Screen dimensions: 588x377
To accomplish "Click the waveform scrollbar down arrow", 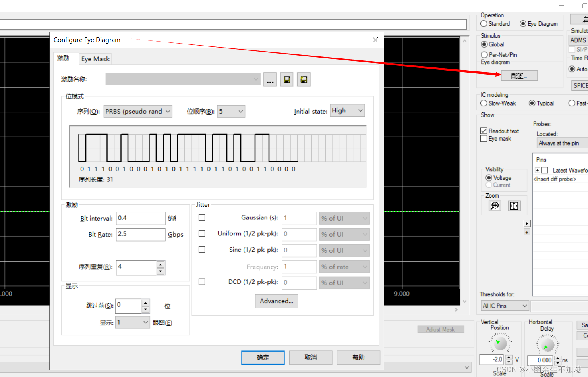I will (465, 301).
